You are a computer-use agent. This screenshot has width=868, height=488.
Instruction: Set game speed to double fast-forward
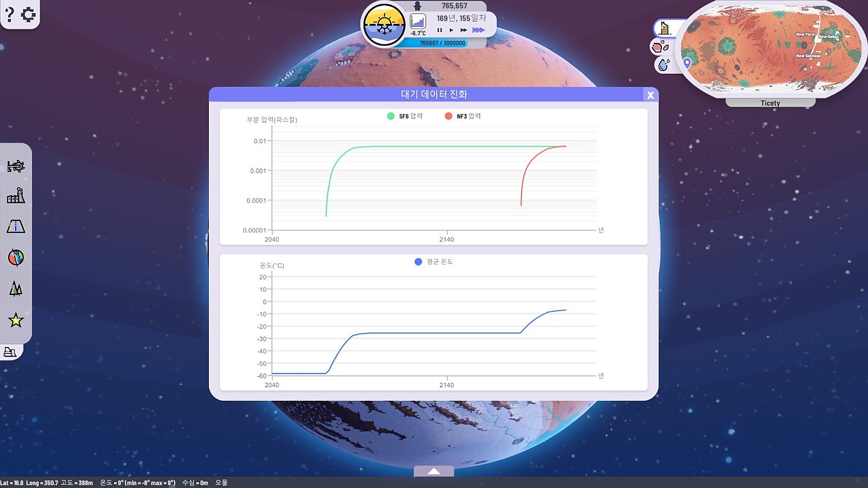[x=464, y=30]
